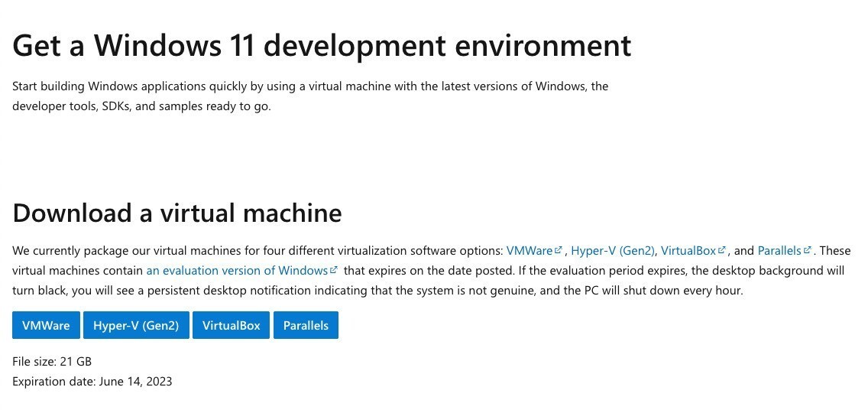Click the VirtualBox download button
The height and width of the screenshot is (410, 868).
231,325
